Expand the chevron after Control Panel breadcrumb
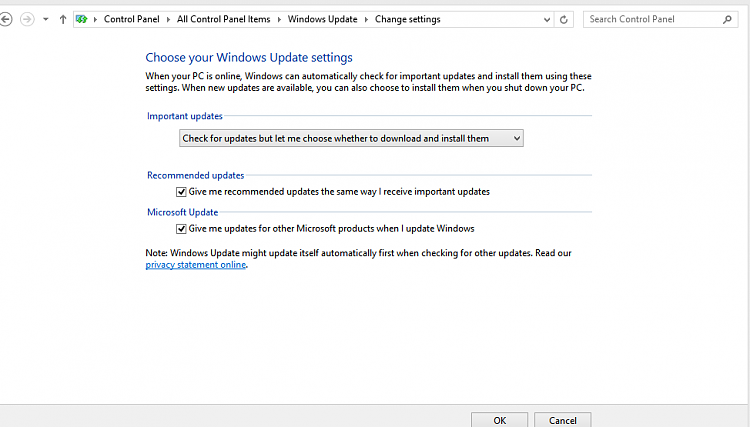 168,20
